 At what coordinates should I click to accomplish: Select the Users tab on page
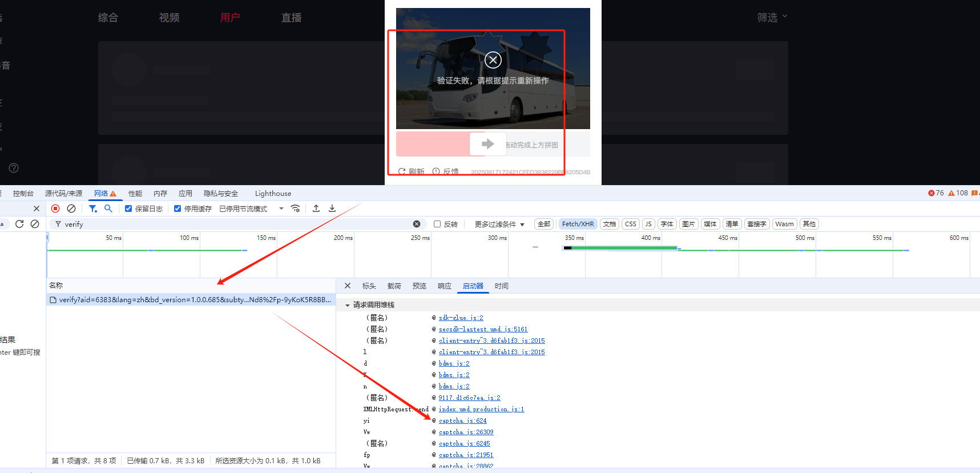click(230, 18)
